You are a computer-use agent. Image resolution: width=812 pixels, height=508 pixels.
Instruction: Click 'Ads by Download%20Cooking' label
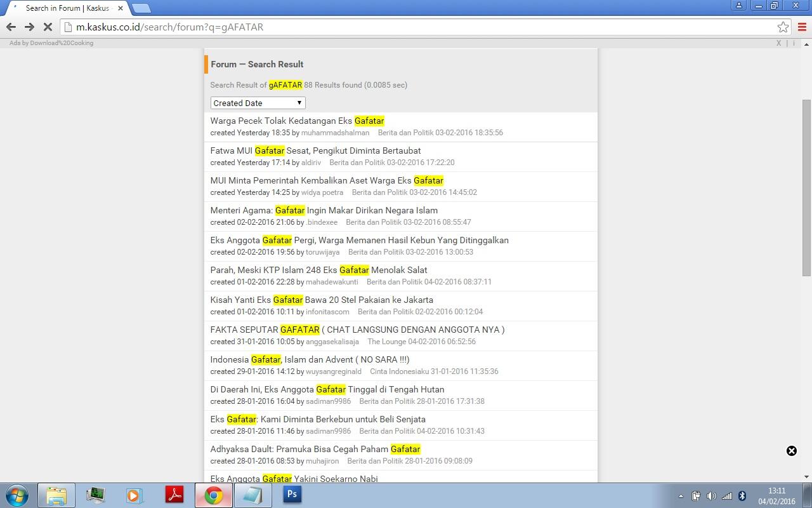51,43
